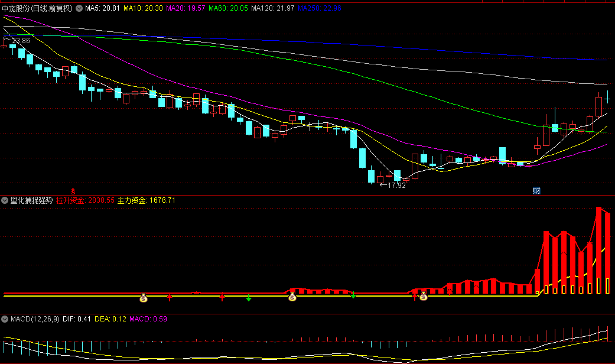Viewport: 615px width, 364px height.
Task: Click the 量化捕捉强势 indicator name
Action: (x=31, y=200)
